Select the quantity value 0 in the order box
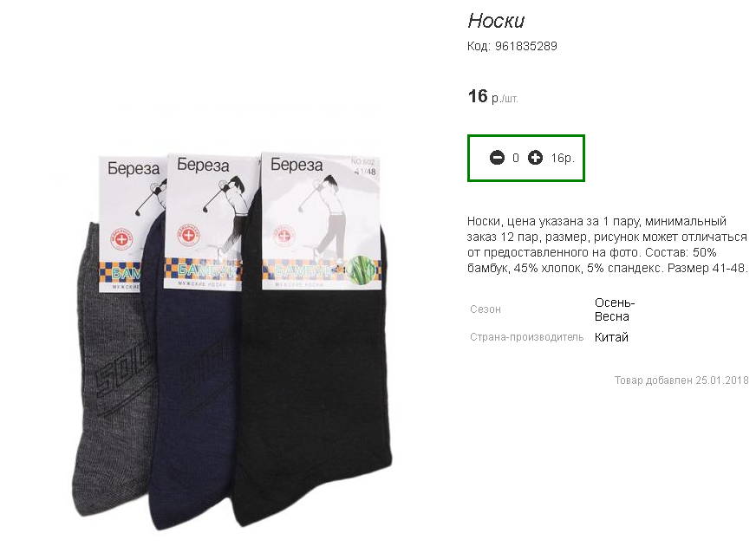The height and width of the screenshot is (553, 756). [x=516, y=158]
